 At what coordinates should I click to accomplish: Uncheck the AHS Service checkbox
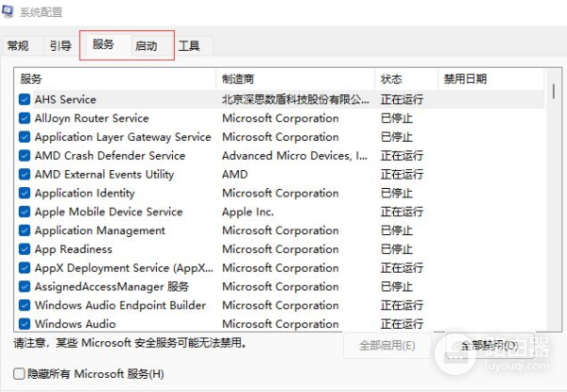point(25,99)
